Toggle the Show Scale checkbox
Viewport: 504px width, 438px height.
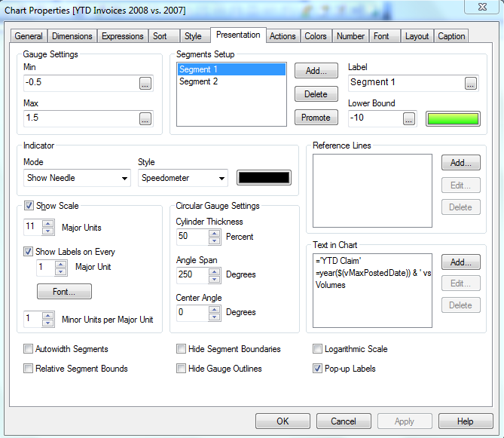tap(29, 206)
